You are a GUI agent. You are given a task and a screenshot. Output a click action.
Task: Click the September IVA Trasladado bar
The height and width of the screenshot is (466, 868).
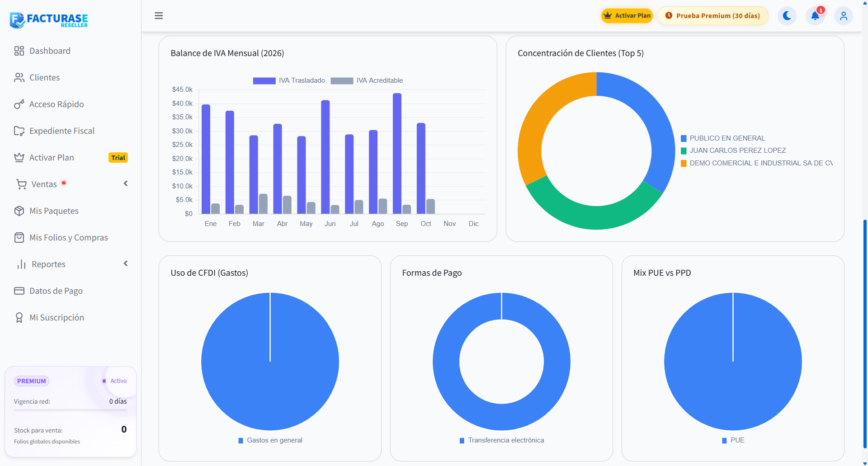397,153
